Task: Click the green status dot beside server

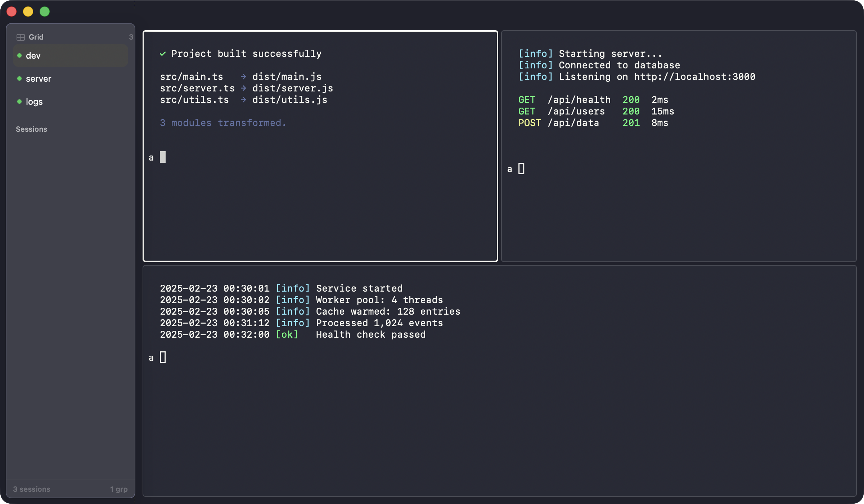Action: [19, 78]
